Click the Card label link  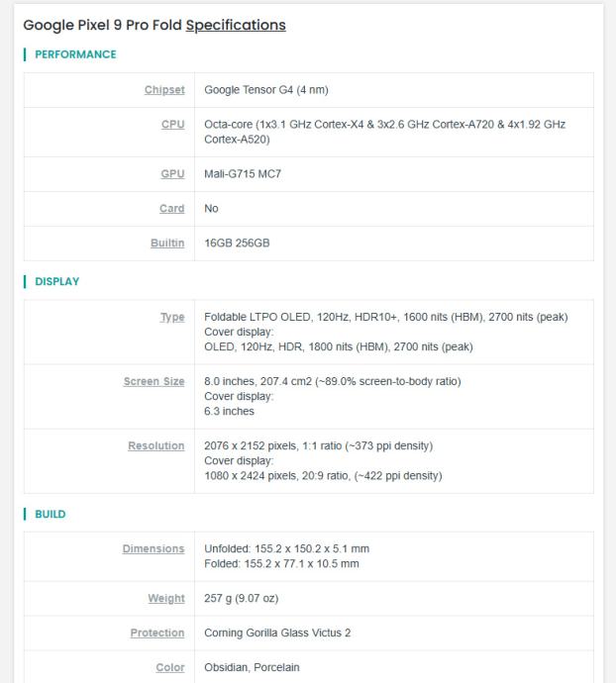[x=172, y=209]
